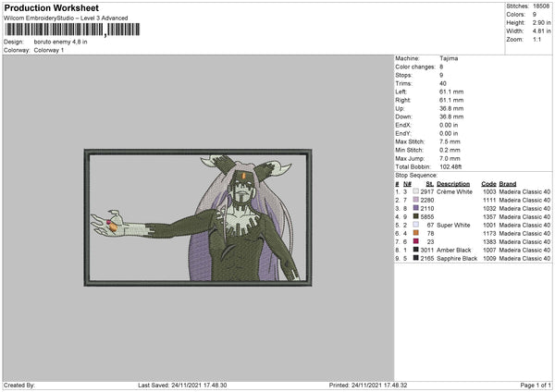
Task: Select the 'Colorway 1' value
Action: click(49, 50)
